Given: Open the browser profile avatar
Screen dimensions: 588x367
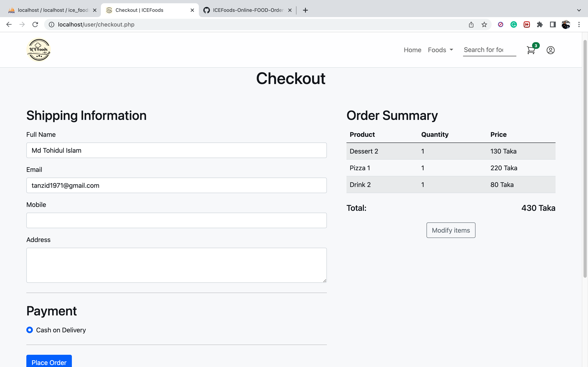Looking at the screenshot, I should click(x=566, y=24).
